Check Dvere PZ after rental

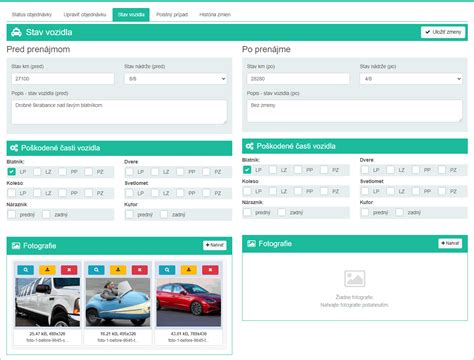[x=442, y=170]
